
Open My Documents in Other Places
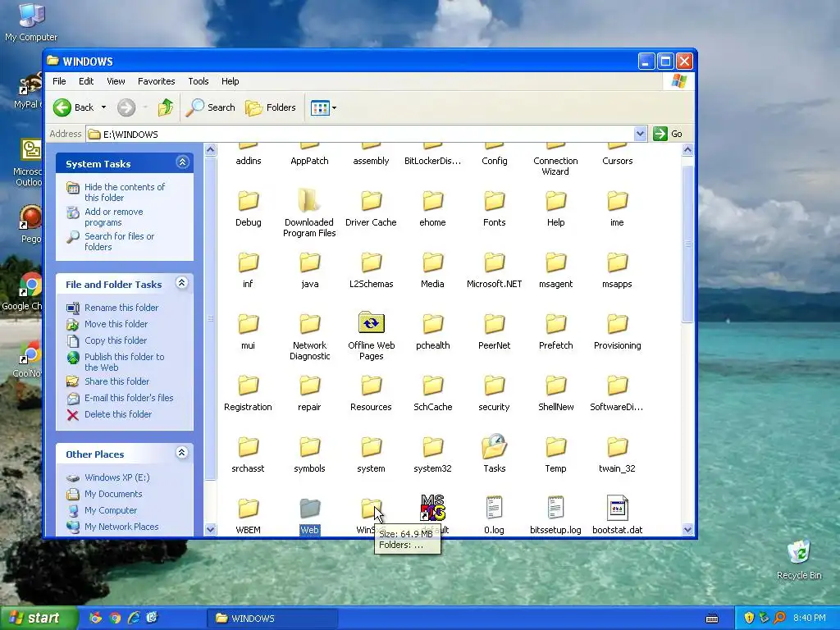click(x=113, y=495)
